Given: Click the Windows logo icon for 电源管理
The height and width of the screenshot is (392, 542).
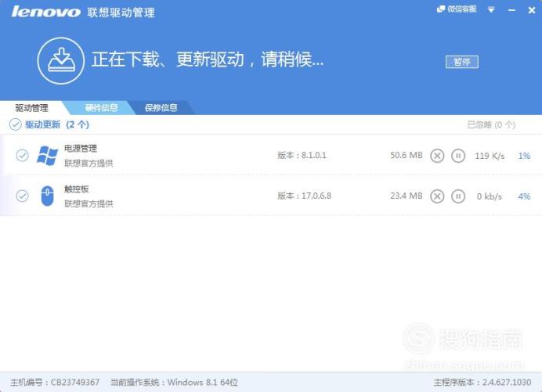Looking at the screenshot, I should pyautogui.click(x=47, y=156).
